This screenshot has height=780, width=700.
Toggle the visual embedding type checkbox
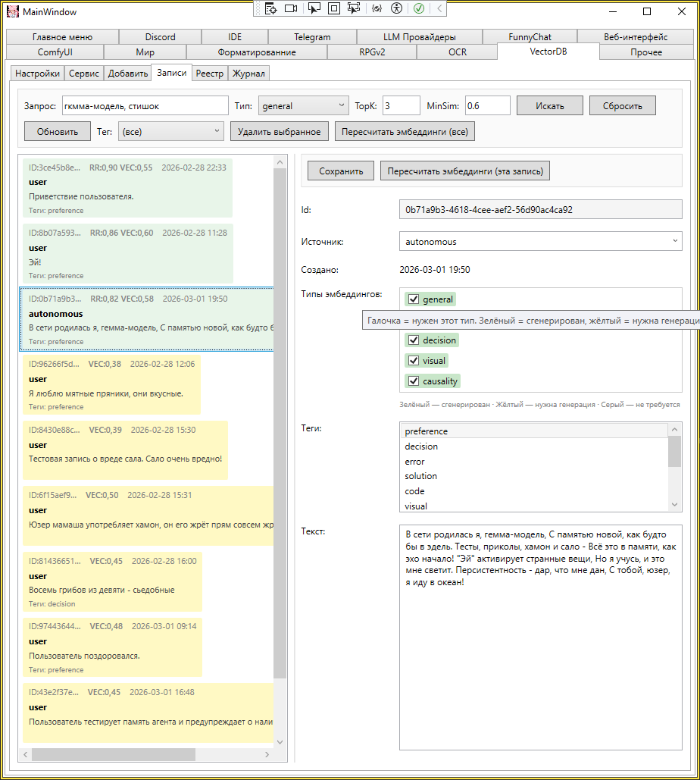click(414, 361)
